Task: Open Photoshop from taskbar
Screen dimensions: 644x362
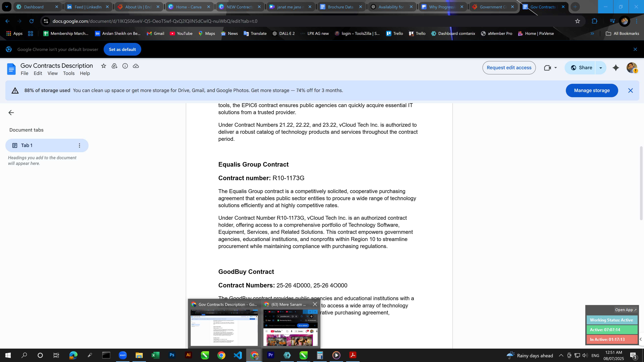Action: pyautogui.click(x=172, y=355)
